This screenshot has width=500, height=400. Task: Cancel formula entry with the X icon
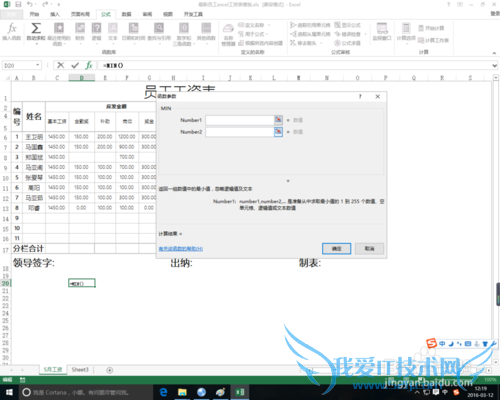point(61,65)
